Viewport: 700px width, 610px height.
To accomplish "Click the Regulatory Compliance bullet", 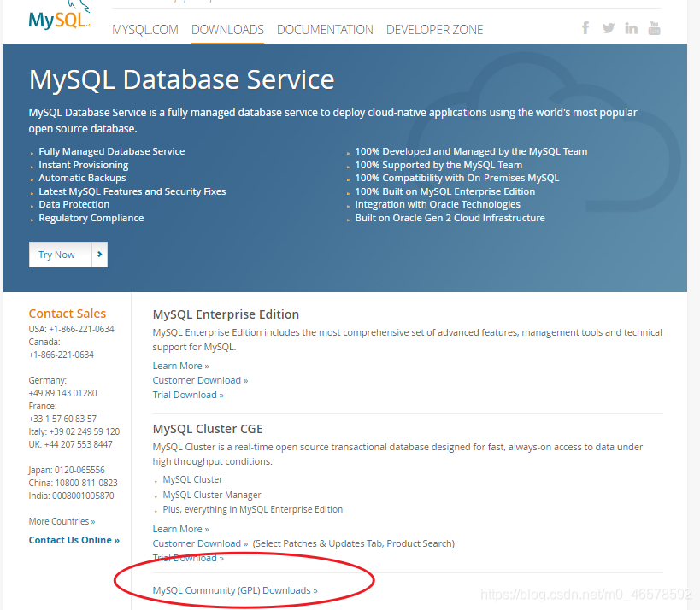I will pyautogui.click(x=91, y=218).
